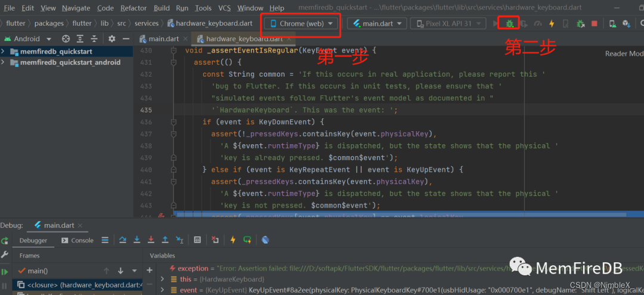Open Dart DevTools icon
Image resolution: width=644 pixels, height=295 pixels.
pyautogui.click(x=265, y=240)
